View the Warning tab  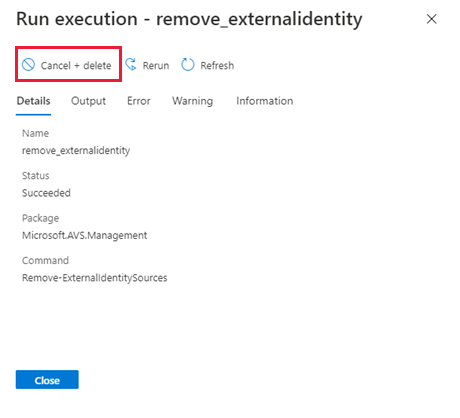(x=193, y=101)
